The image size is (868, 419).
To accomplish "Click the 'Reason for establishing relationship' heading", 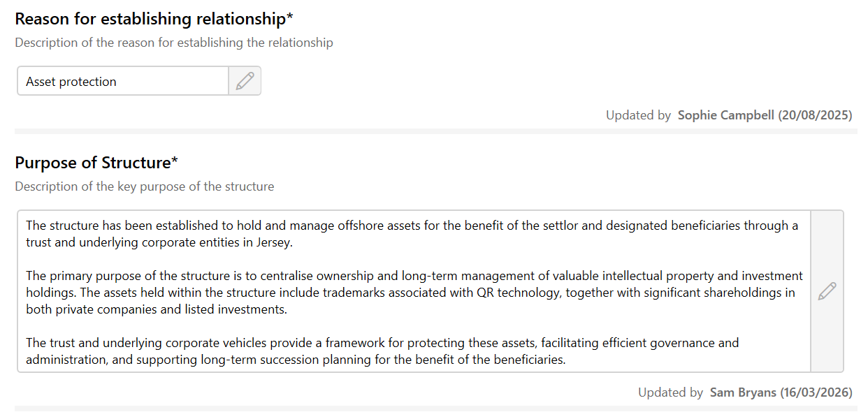I will 154,19.
